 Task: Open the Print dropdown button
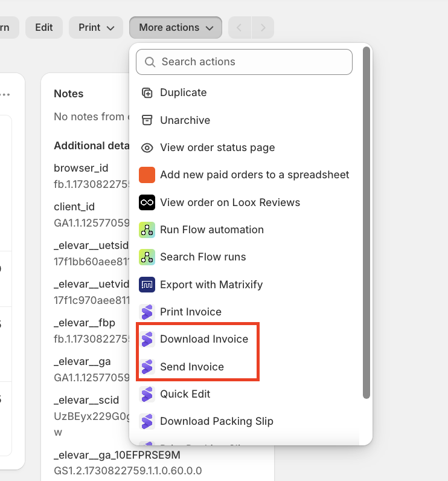point(96,28)
